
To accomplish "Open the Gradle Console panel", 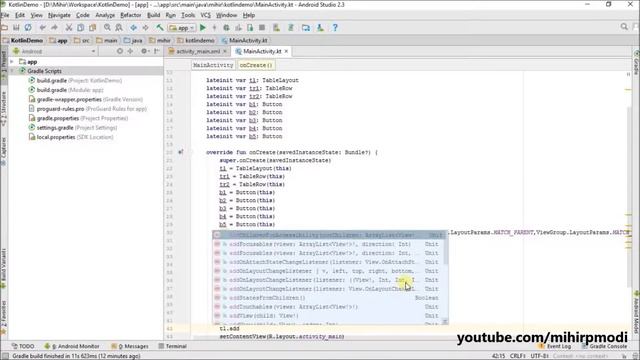I will [x=604, y=346].
